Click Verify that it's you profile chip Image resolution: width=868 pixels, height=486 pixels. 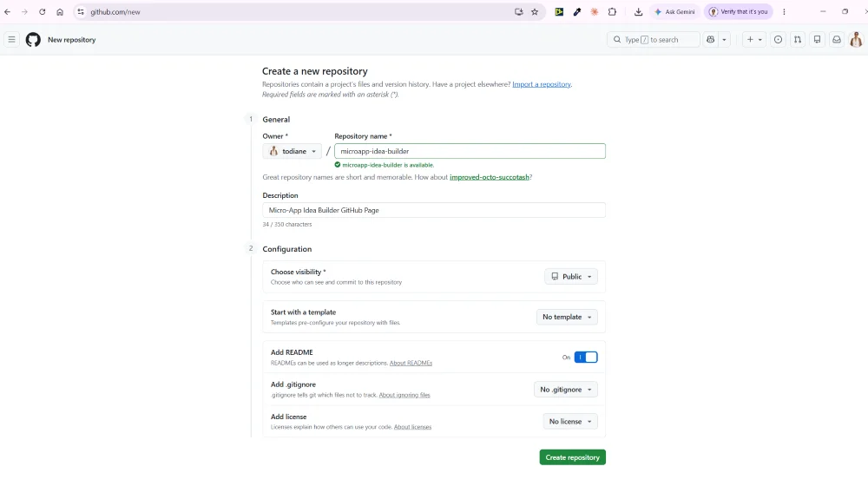click(x=739, y=11)
